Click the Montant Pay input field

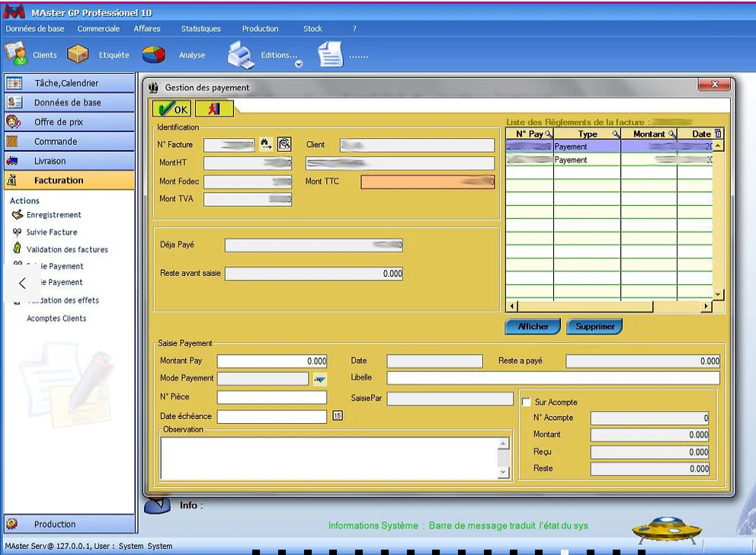coord(272,361)
